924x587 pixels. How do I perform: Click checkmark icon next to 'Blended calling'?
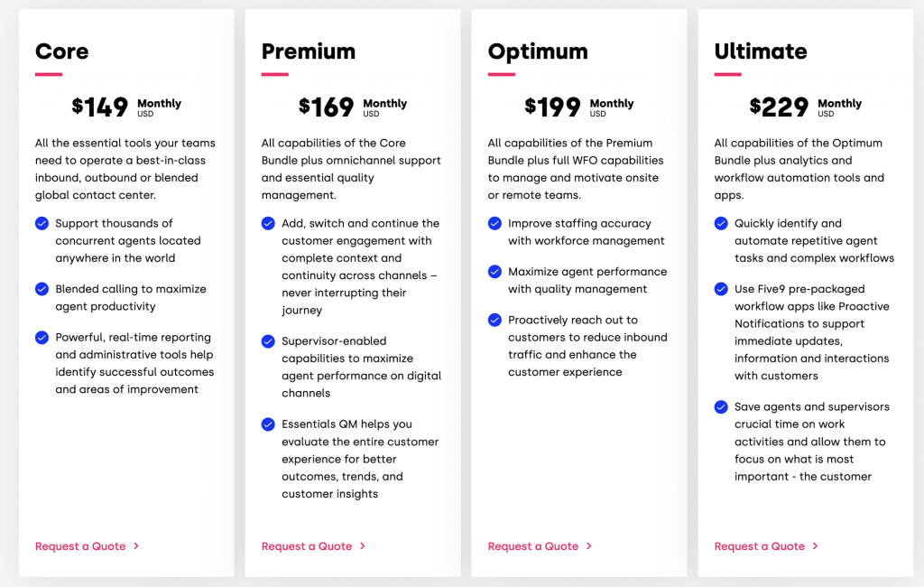[x=42, y=289]
